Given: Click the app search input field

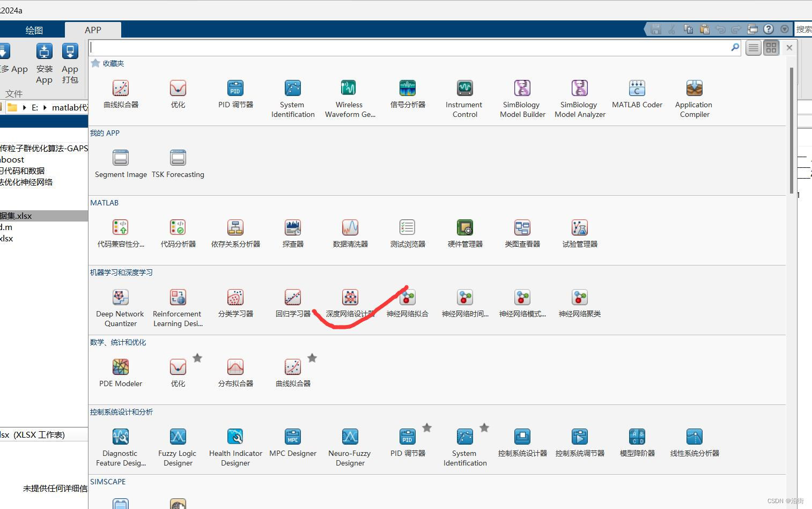Looking at the screenshot, I should pos(410,48).
